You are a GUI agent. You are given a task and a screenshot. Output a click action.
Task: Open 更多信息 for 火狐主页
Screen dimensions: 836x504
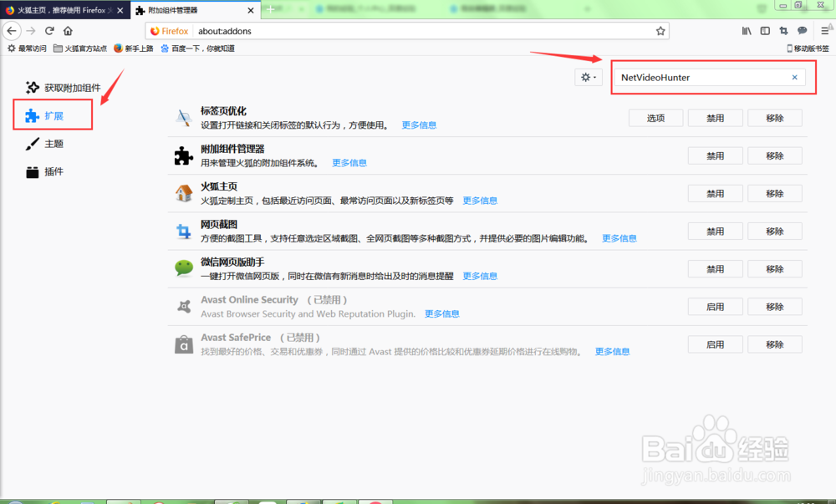pos(480,201)
